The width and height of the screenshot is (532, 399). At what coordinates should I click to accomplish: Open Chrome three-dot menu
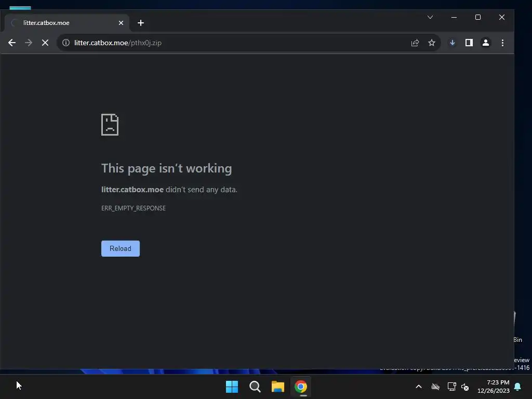(x=502, y=43)
